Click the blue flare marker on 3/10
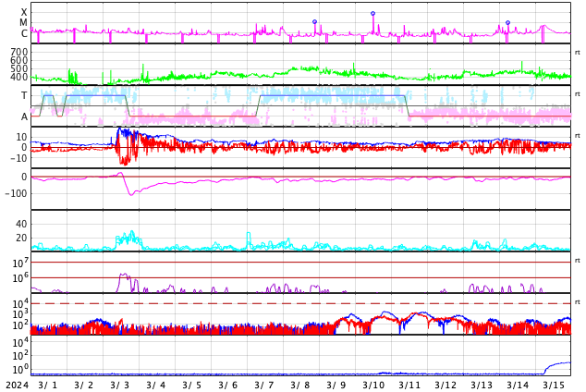This screenshot has width=586, height=392. point(373,14)
